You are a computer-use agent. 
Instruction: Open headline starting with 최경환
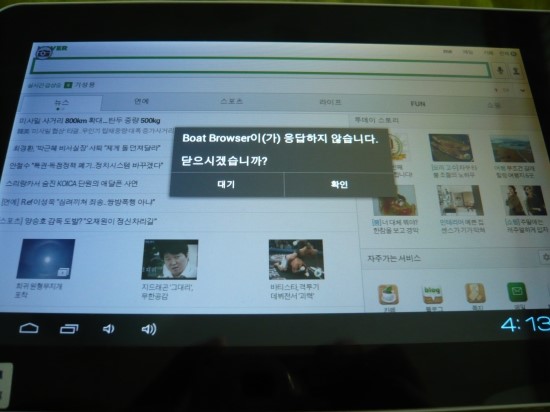pos(87,148)
